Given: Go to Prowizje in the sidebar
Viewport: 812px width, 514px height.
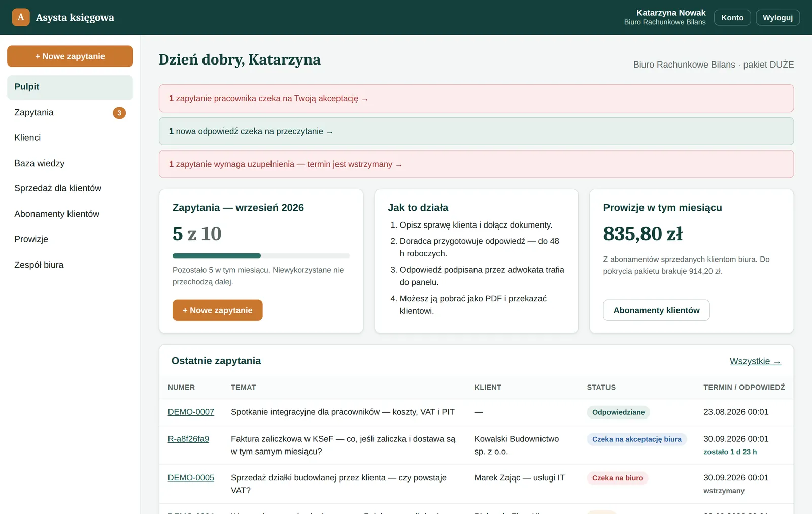Looking at the screenshot, I should 70,239.
